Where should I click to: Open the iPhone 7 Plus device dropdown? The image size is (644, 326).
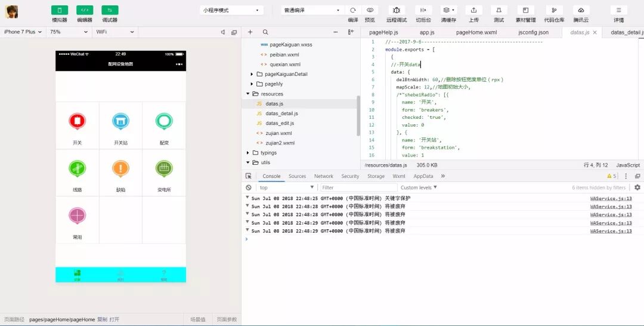click(23, 32)
